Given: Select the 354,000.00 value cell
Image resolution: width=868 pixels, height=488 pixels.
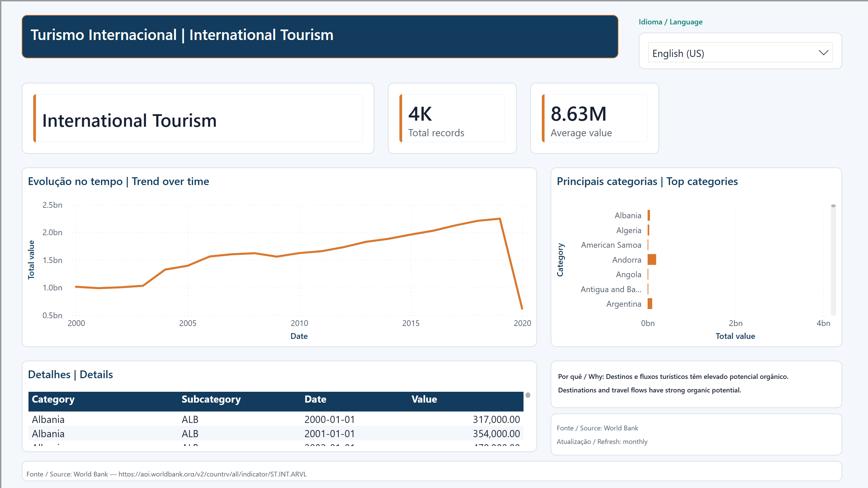Looking at the screenshot, I should 496,434.
